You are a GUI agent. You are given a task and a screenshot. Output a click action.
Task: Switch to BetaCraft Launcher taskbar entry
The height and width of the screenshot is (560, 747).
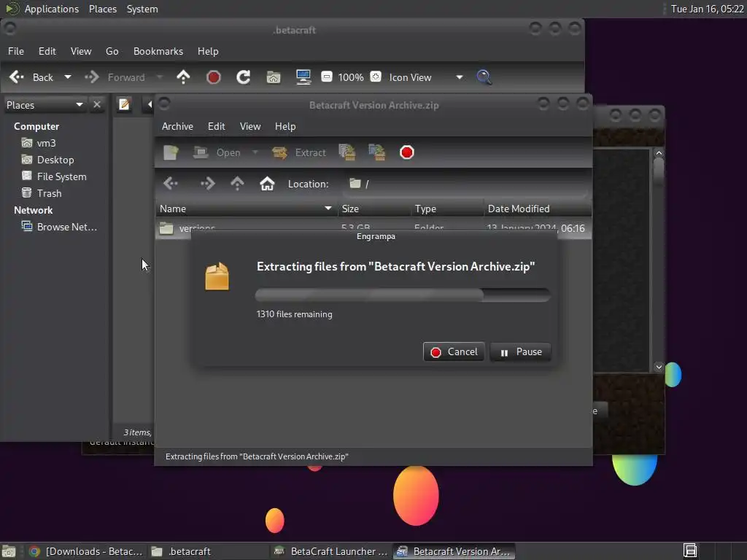click(331, 551)
